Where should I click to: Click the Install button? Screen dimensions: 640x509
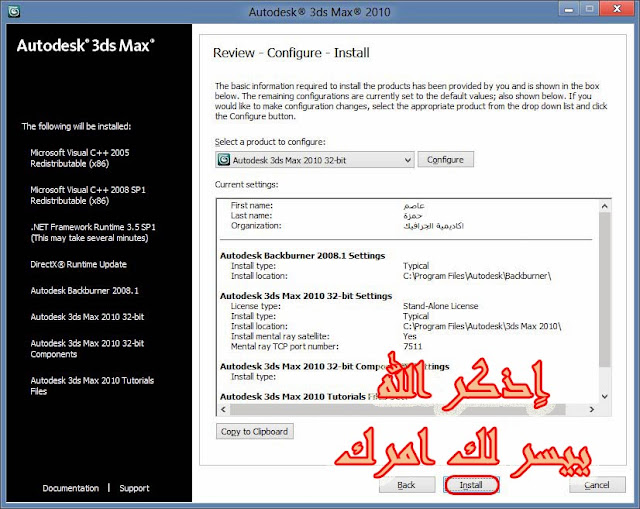click(471, 485)
